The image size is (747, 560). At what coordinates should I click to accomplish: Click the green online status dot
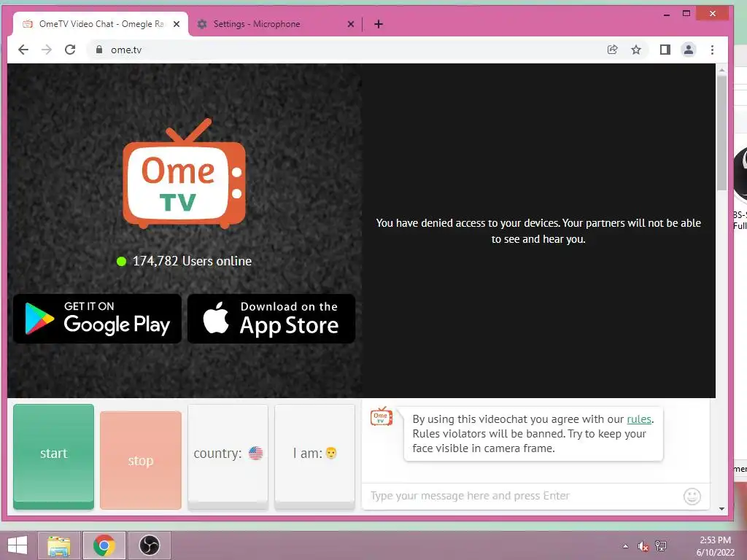pyautogui.click(x=121, y=261)
